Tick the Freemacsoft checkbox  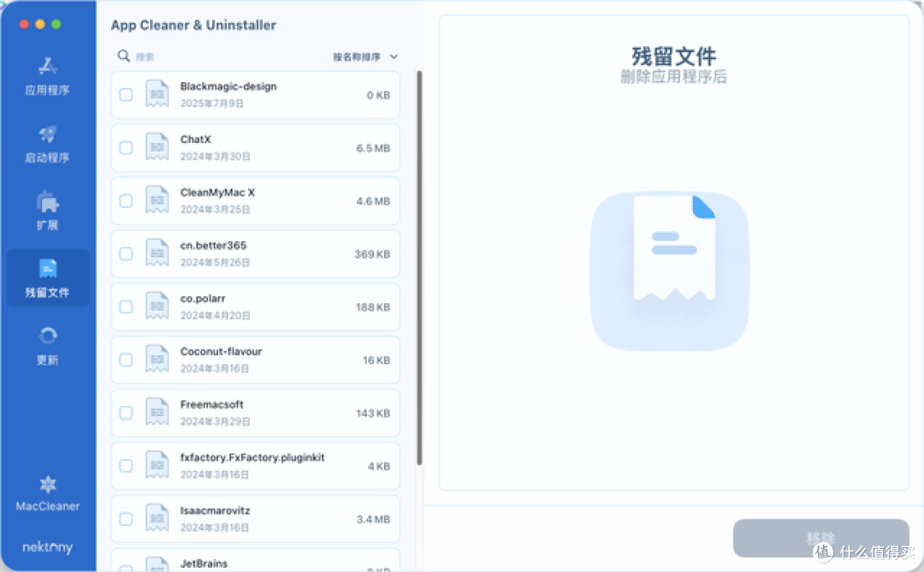tap(126, 414)
